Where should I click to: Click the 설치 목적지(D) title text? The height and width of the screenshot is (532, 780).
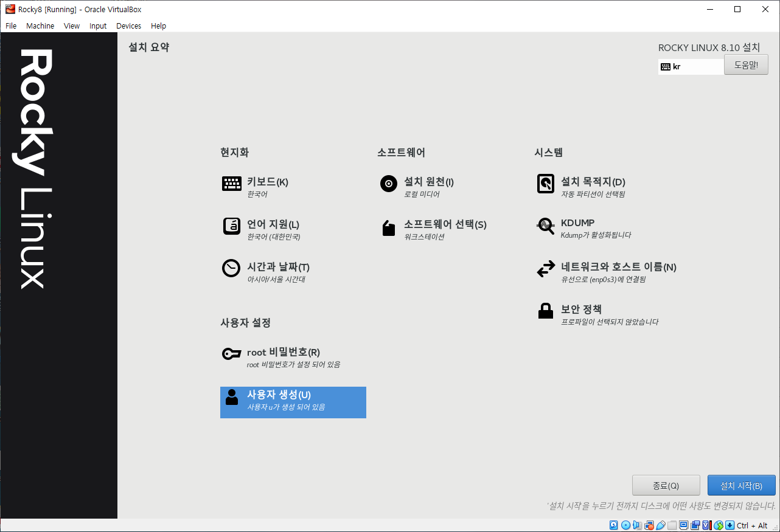[593, 182]
